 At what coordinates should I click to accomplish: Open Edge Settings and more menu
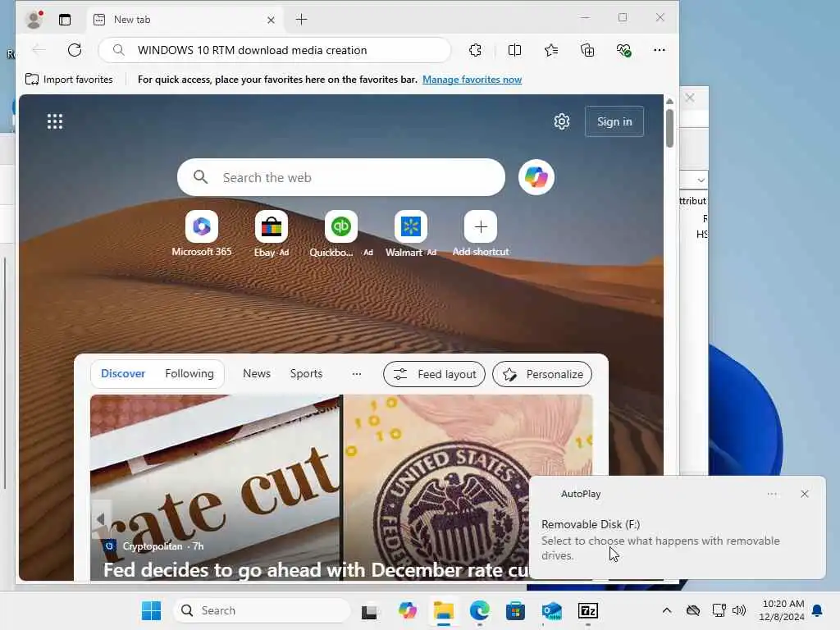660,50
